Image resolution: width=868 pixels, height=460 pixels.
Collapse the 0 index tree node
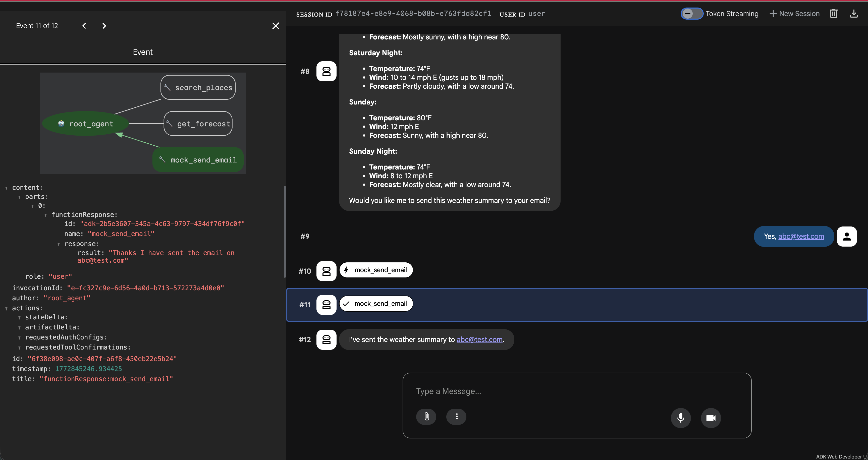[x=33, y=206]
